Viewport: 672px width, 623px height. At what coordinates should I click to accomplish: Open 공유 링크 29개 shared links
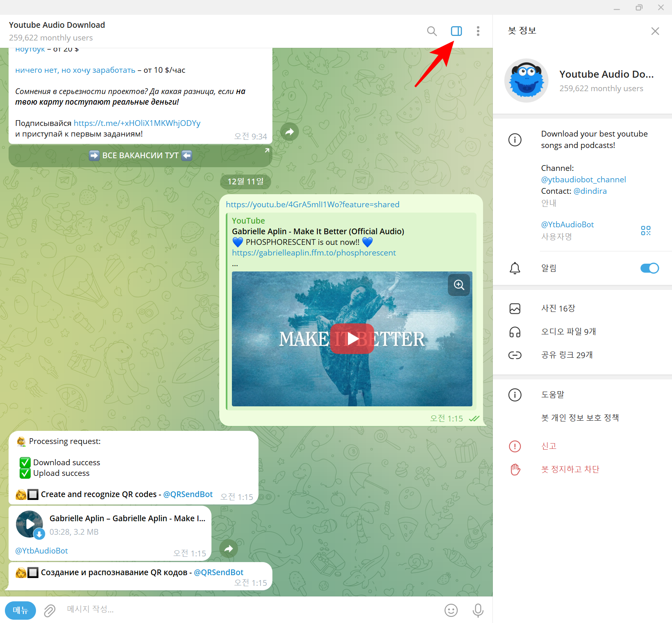click(x=566, y=355)
